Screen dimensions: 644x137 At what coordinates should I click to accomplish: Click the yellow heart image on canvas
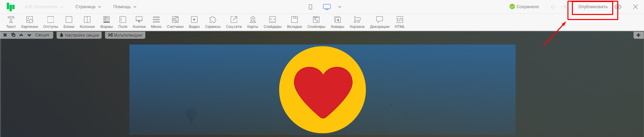pos(323,90)
